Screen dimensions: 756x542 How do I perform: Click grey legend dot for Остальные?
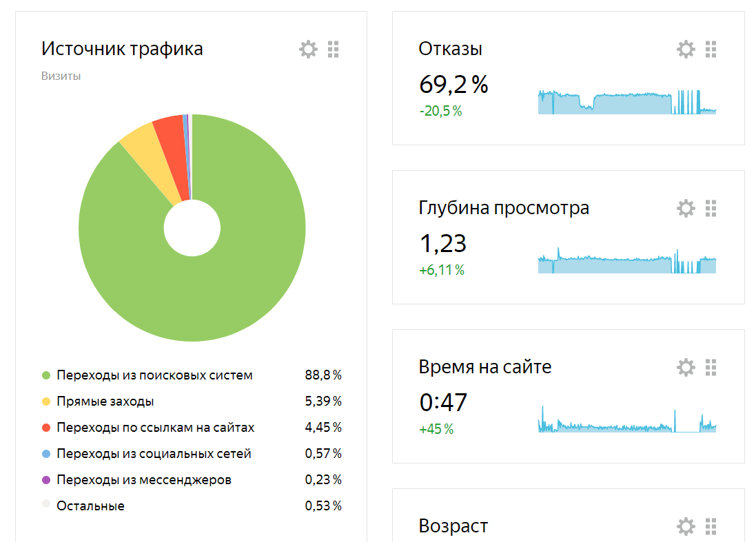(x=46, y=504)
